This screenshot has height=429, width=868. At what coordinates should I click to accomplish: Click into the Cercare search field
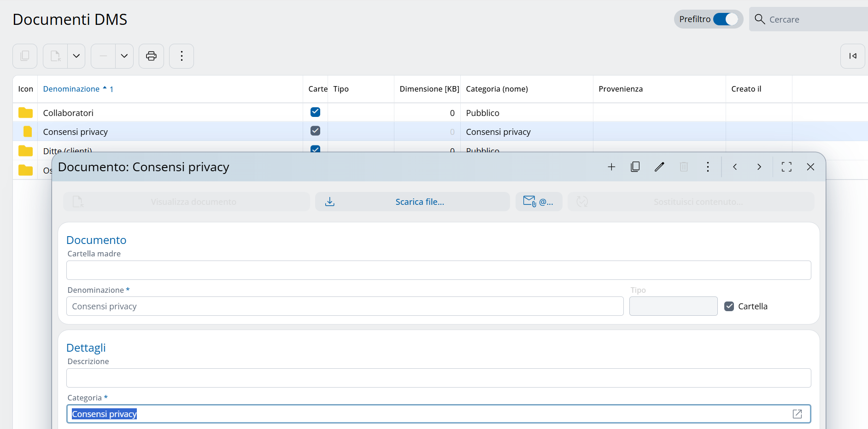815,19
